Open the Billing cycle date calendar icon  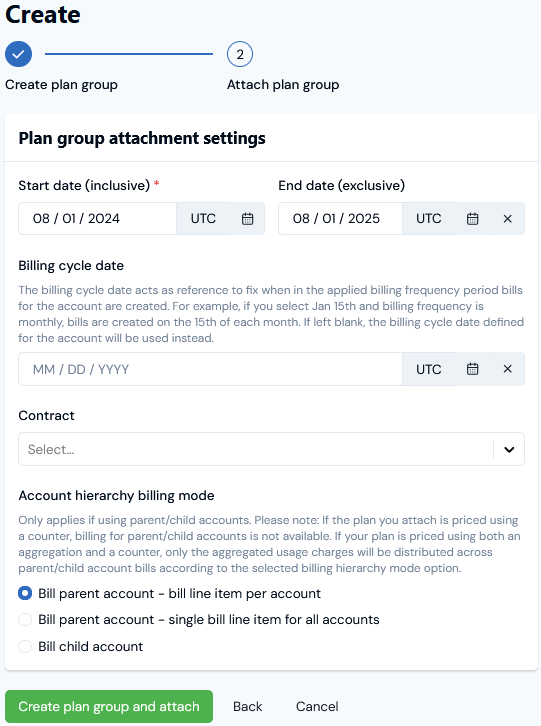pyautogui.click(x=472, y=369)
